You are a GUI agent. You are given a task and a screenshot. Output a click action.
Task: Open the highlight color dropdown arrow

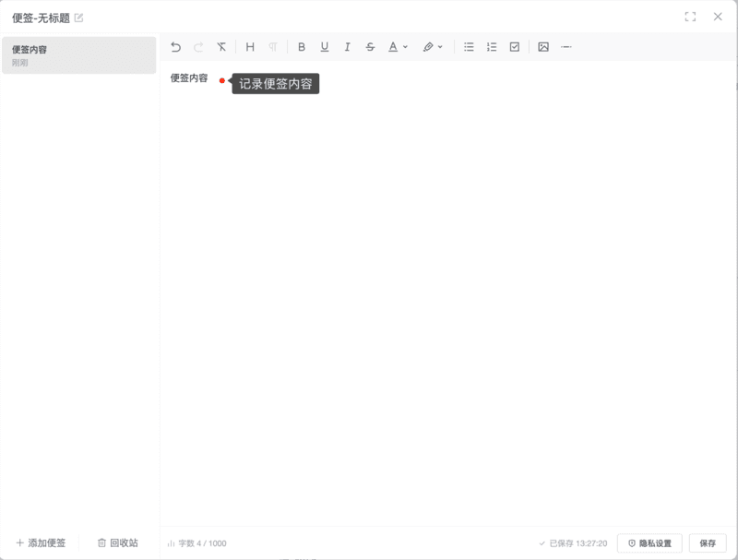pos(440,46)
